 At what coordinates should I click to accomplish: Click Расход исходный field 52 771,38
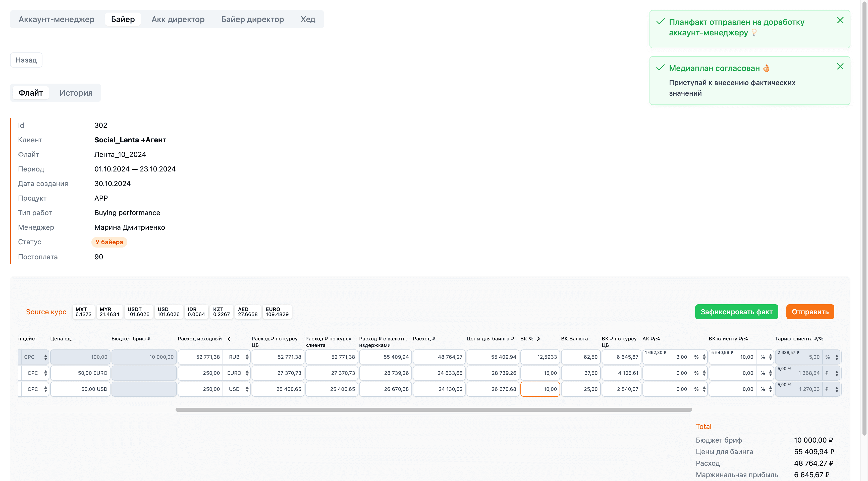200,357
